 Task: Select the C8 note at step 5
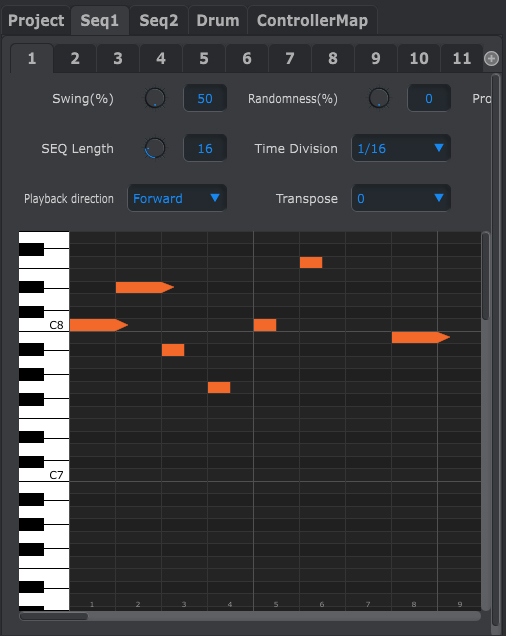tap(265, 325)
